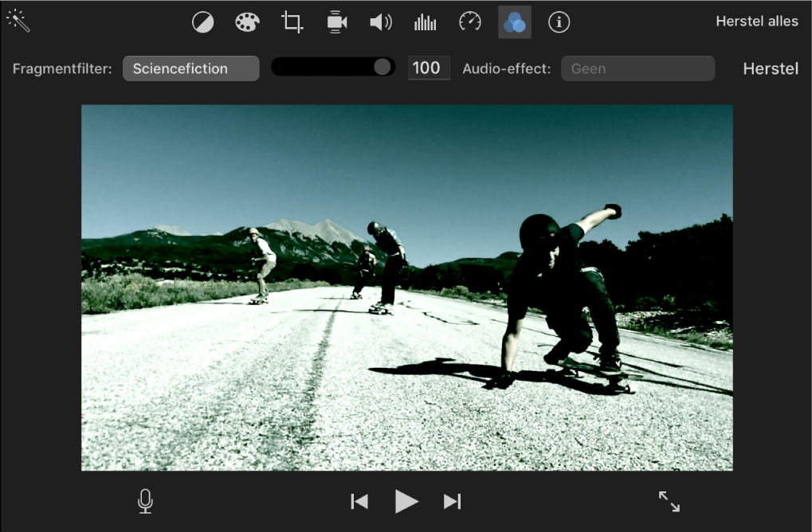Open the volume adjustment controls
812x532 pixels.
click(x=380, y=22)
